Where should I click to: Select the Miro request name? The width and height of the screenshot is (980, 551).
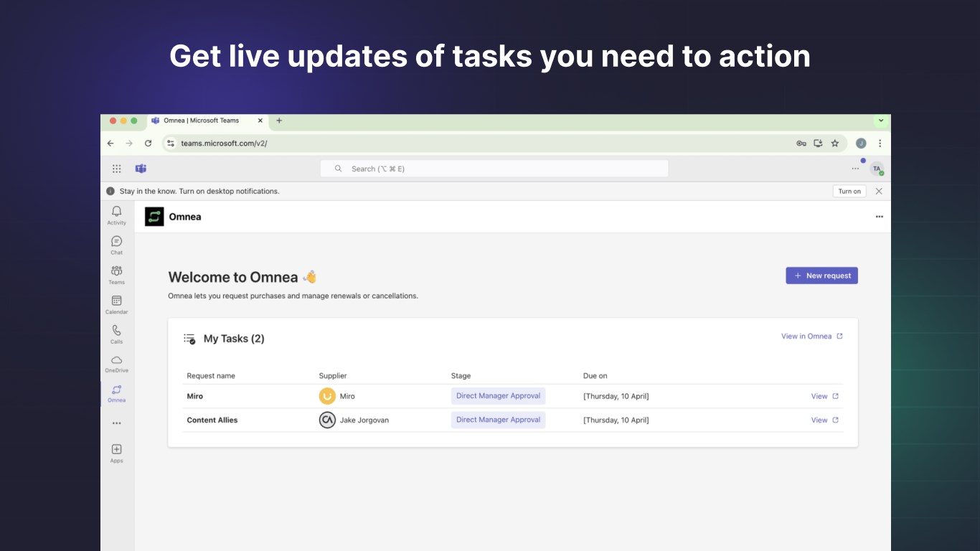(x=195, y=396)
